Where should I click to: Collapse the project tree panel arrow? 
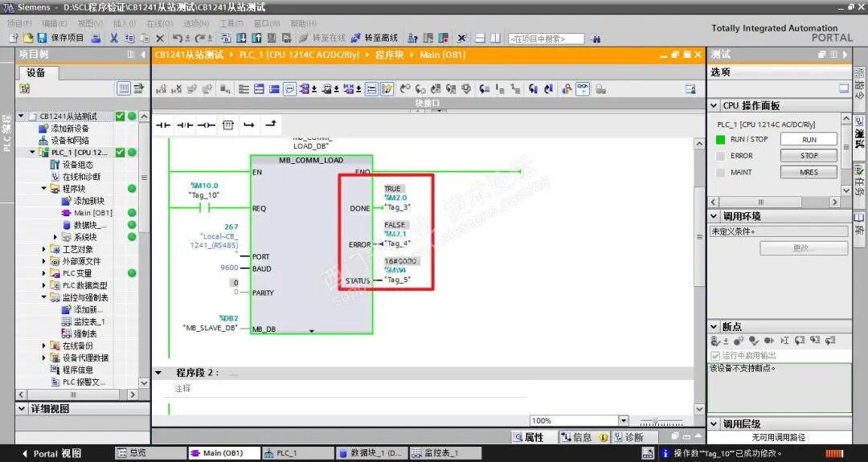click(143, 54)
